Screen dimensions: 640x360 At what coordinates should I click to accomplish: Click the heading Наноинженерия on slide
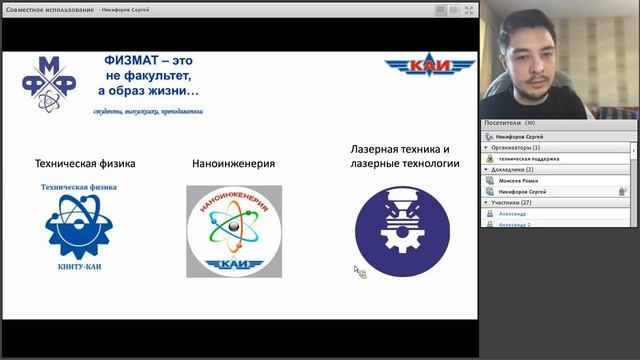233,164
